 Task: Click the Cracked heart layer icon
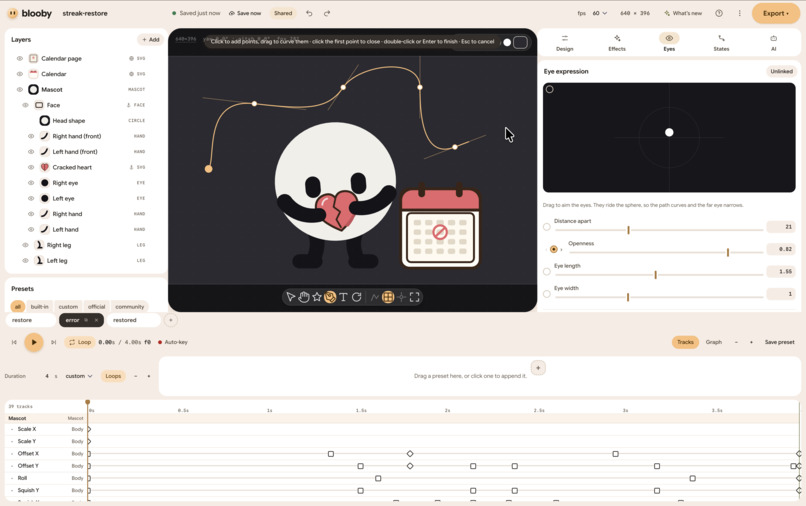(45, 167)
